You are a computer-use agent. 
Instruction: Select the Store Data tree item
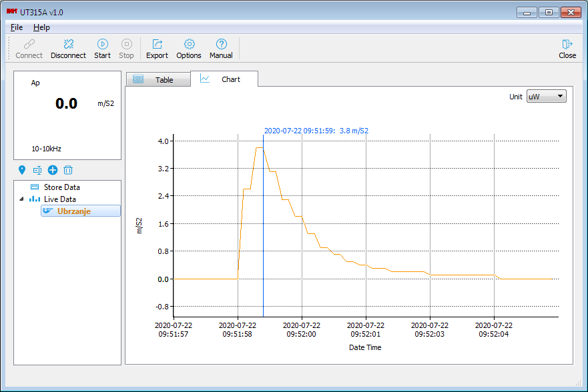61,187
